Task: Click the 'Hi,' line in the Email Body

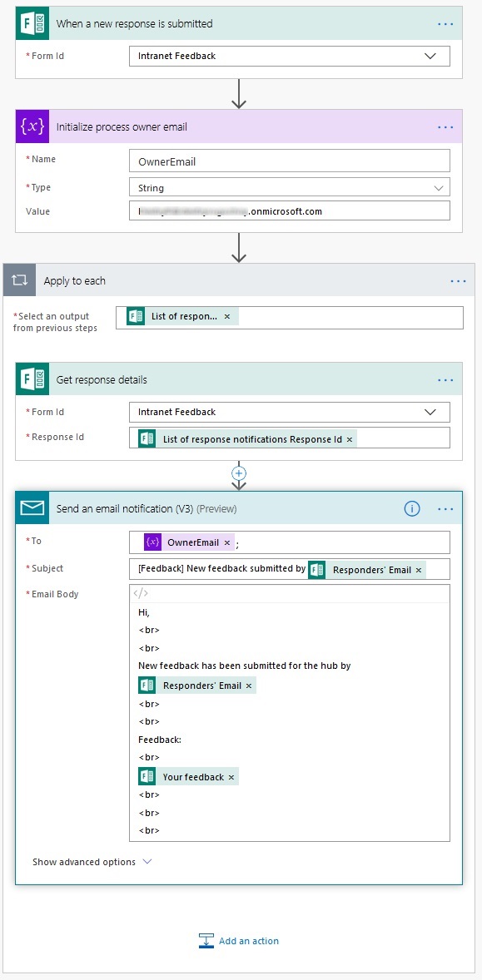Action: click(144, 612)
